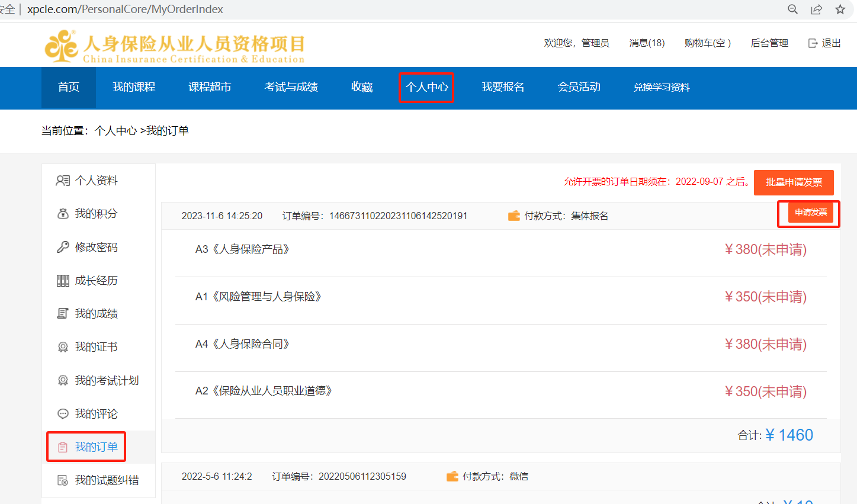Click the 申请发票 button for the 2023 order
The width and height of the screenshot is (857, 504).
[x=811, y=212]
